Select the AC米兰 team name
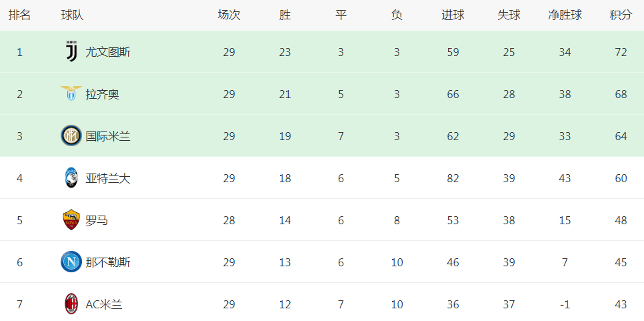The width and height of the screenshot is (644, 321). pyautogui.click(x=104, y=304)
